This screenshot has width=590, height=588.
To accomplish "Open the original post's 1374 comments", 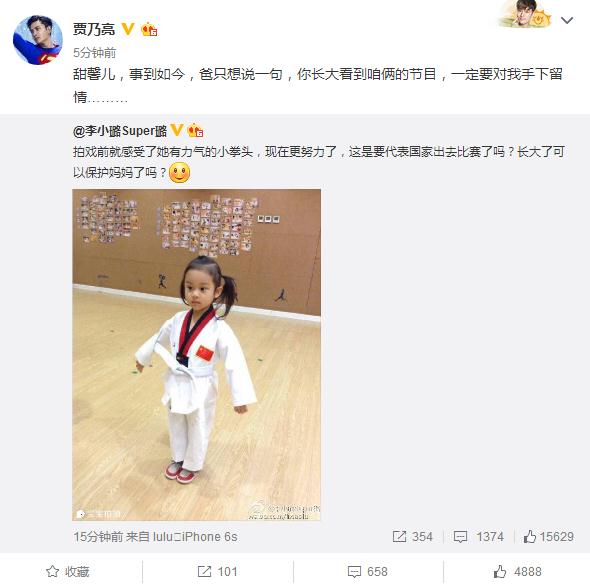I will click(x=478, y=536).
